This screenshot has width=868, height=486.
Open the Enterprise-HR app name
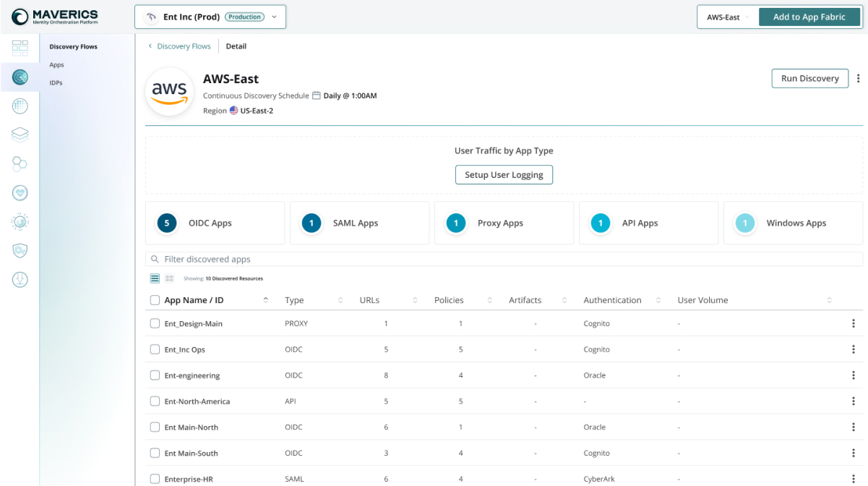[x=189, y=479]
